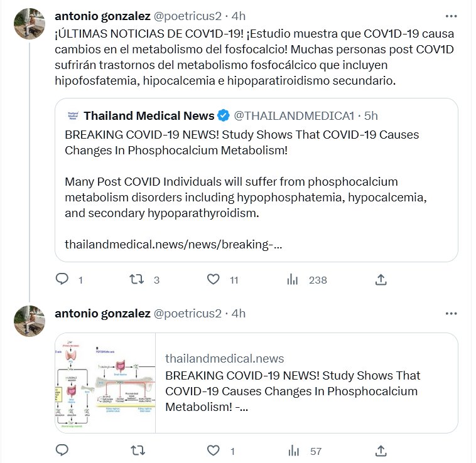
Task: Open thailandmedical.news link in quoted tweet
Action: coord(173,244)
